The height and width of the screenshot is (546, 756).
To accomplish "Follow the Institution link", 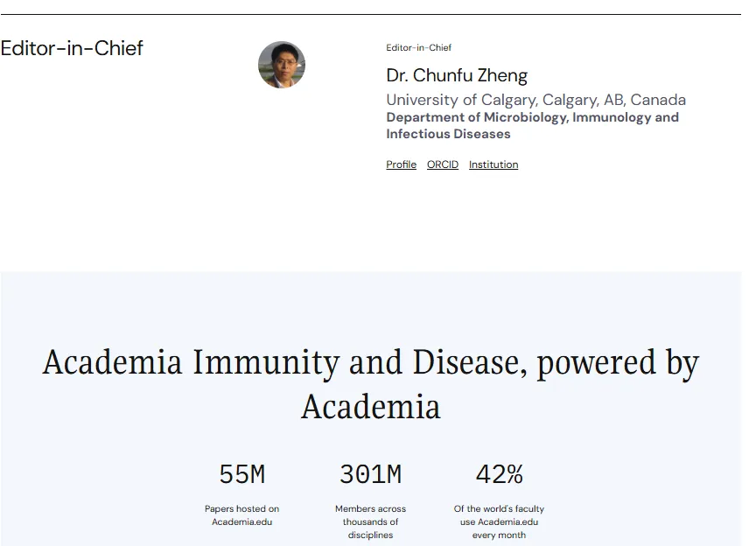I will (493, 164).
